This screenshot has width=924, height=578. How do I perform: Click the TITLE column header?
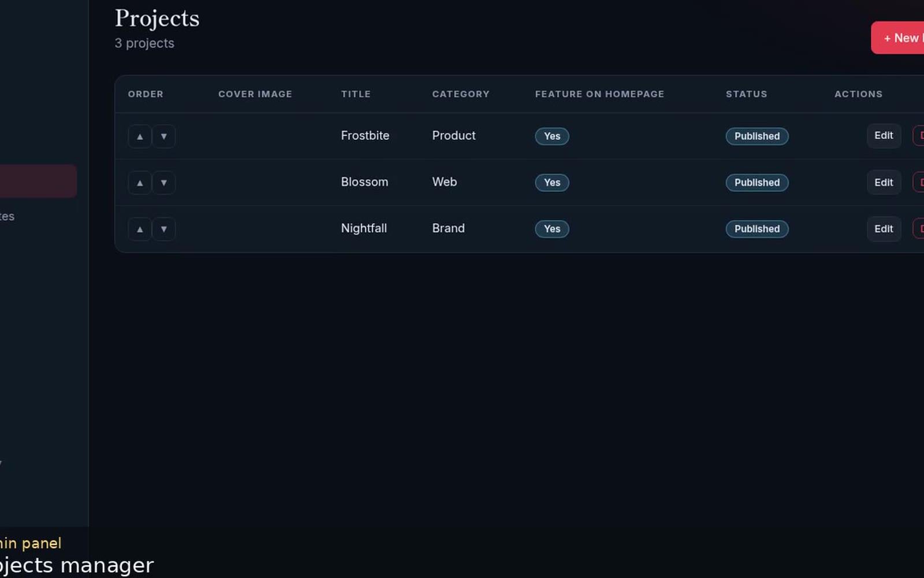click(x=356, y=94)
